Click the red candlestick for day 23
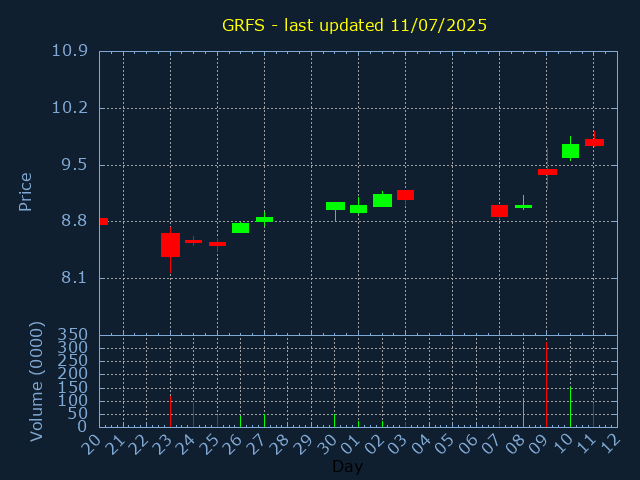Image resolution: width=640 pixels, height=480 pixels. pyautogui.click(x=170, y=245)
